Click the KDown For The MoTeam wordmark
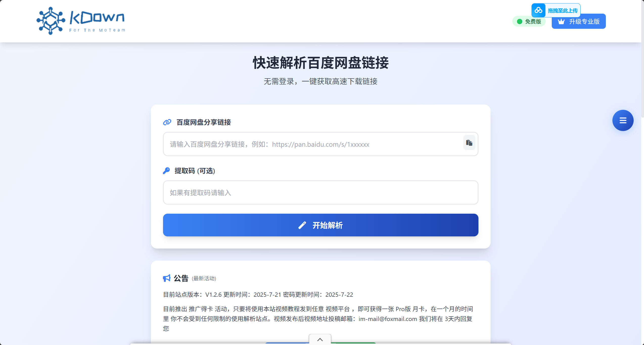 (97, 21)
